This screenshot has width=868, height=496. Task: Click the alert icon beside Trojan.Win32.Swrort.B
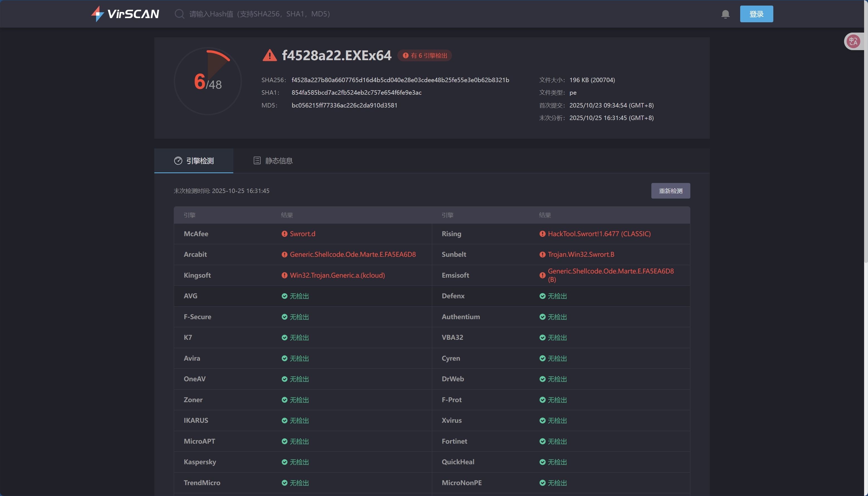point(542,255)
